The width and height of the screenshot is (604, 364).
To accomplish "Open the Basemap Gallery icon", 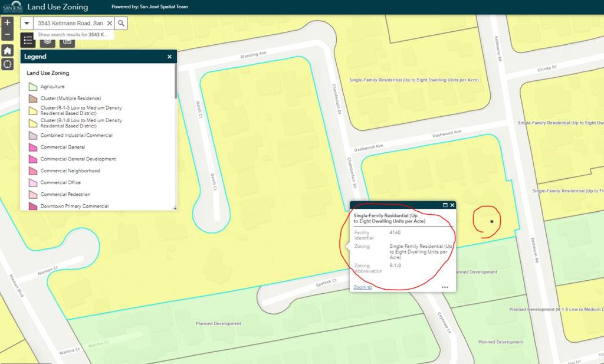I will click(67, 41).
